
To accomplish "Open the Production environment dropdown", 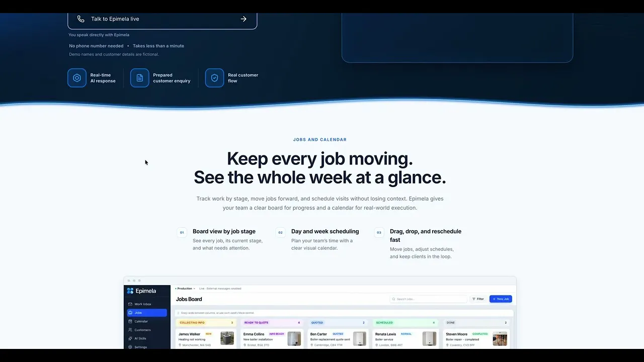I will (x=185, y=289).
